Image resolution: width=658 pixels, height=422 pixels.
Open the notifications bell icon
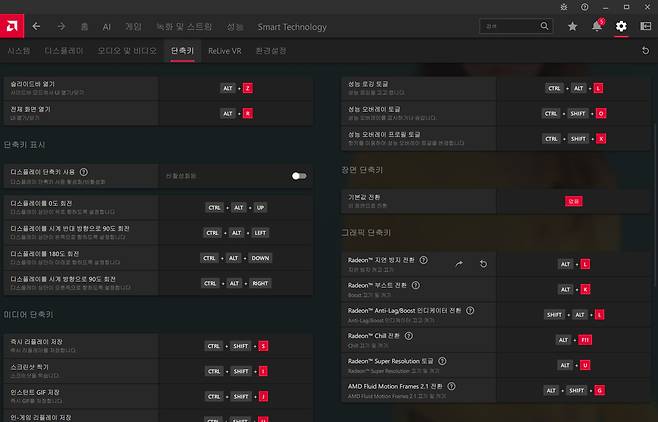[x=597, y=26]
